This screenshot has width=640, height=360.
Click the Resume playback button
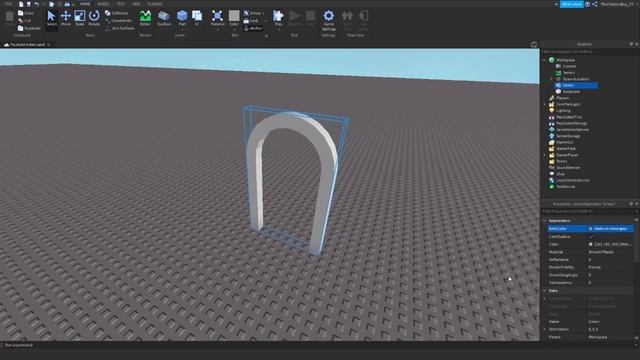294,19
